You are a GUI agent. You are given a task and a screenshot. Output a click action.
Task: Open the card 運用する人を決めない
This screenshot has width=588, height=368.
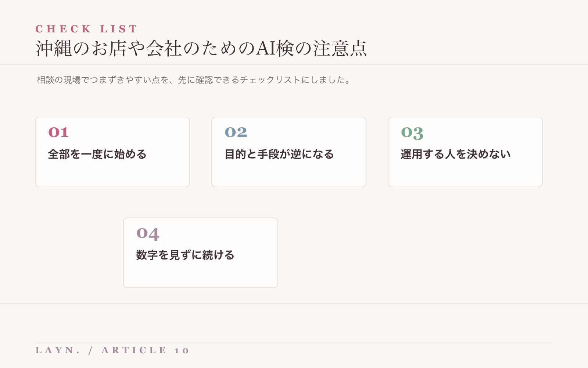click(x=465, y=152)
